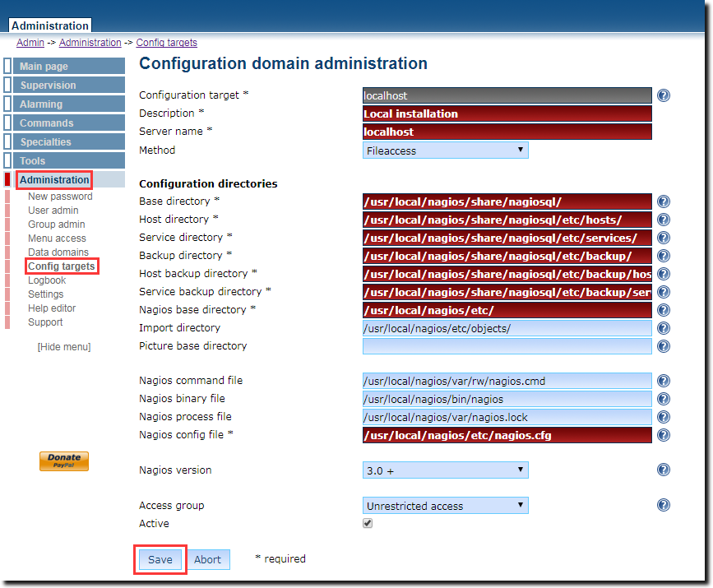Go to Data domains page
Viewport: 713px width, 588px height.
click(x=58, y=252)
